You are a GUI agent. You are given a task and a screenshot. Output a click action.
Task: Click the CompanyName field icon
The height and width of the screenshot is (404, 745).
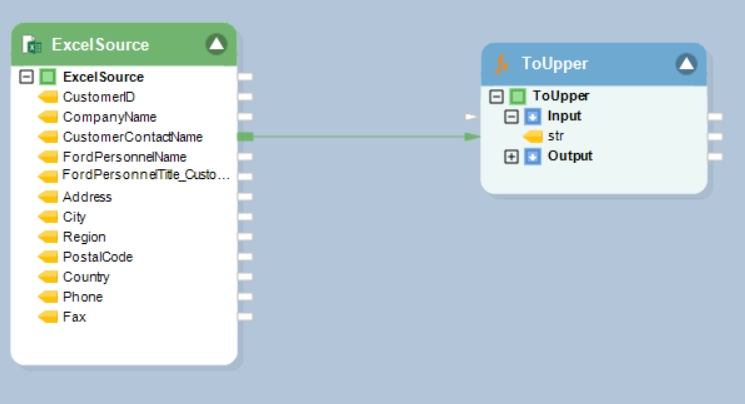48,117
